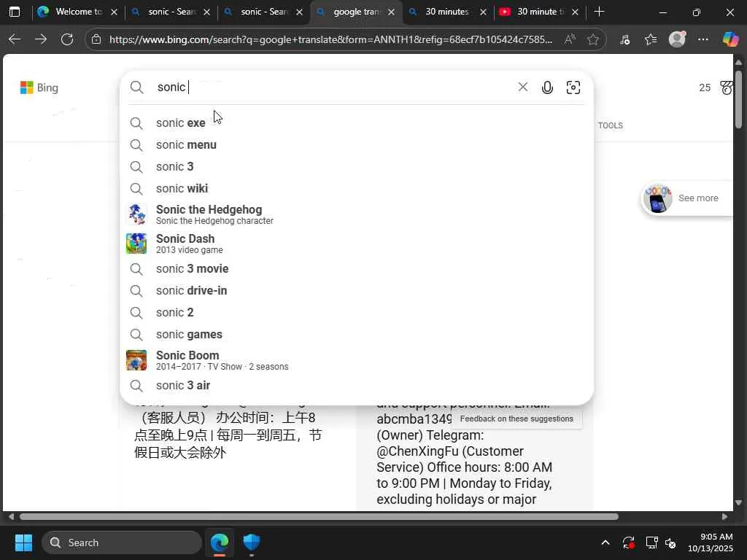The height and width of the screenshot is (560, 747).
Task: Open Settings and more menu
Action: pyautogui.click(x=703, y=39)
